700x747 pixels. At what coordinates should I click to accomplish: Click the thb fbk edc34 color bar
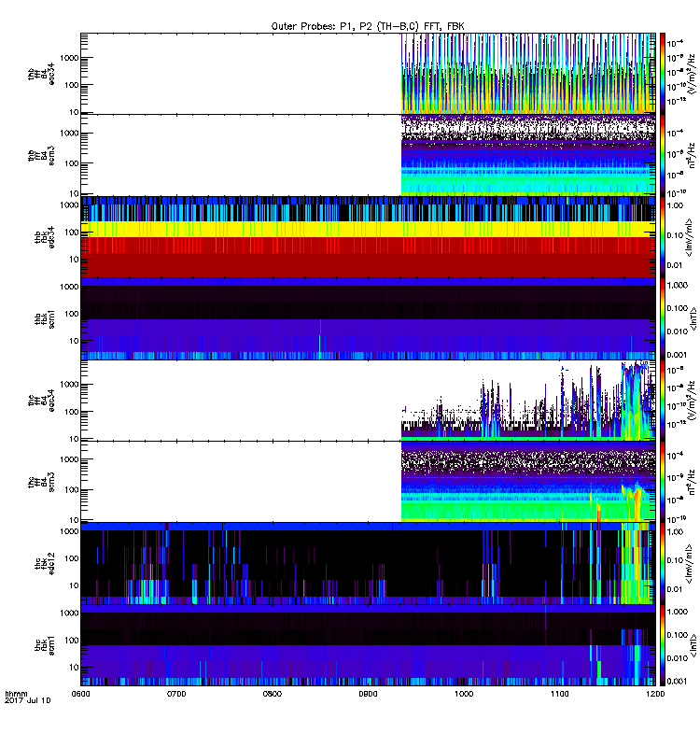663,237
